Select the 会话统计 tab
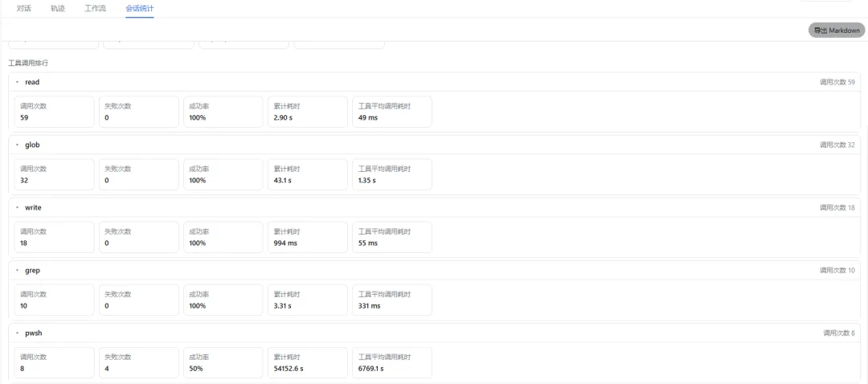This screenshot has height=384, width=868. point(140,9)
